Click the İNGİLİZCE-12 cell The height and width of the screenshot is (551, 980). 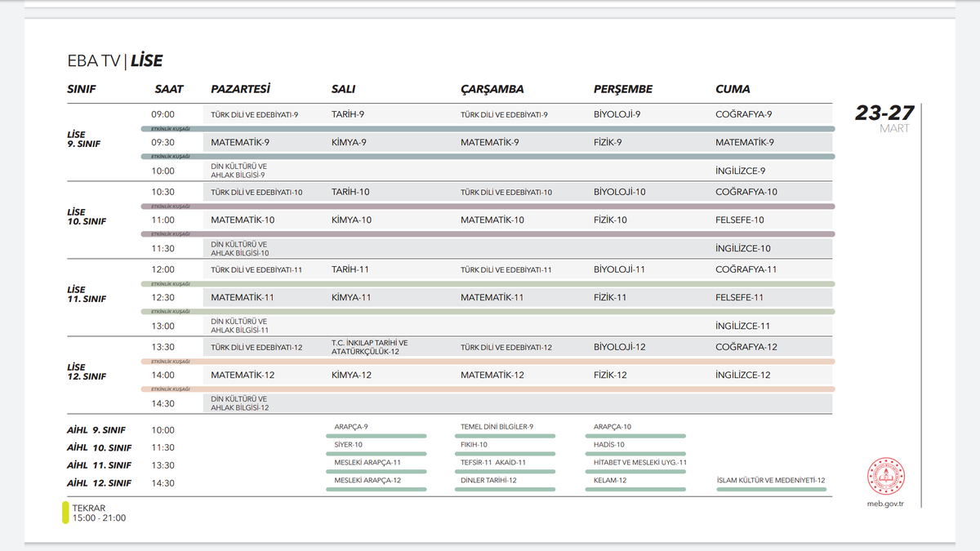coord(743,375)
